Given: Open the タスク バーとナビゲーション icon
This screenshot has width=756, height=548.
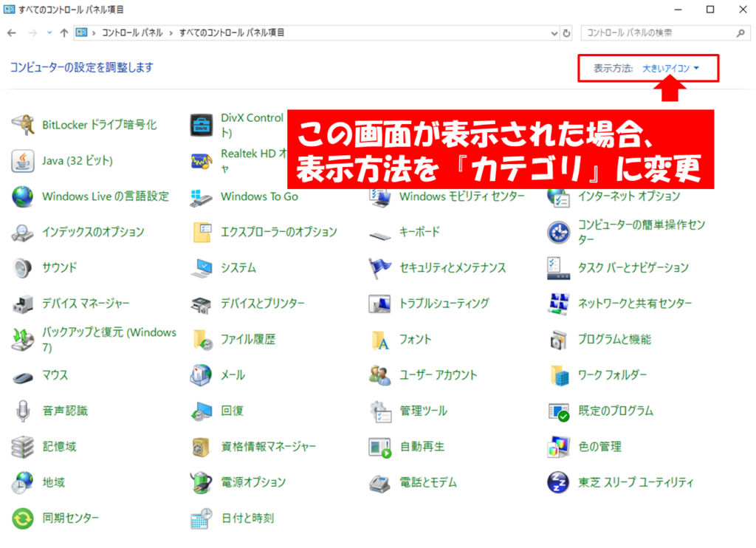Looking at the screenshot, I should point(558,268).
